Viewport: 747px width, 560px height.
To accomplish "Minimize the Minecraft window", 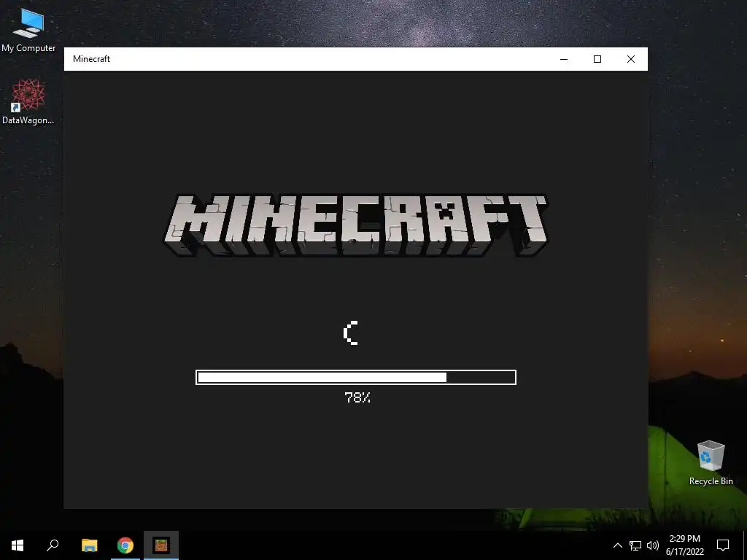I will coord(564,59).
